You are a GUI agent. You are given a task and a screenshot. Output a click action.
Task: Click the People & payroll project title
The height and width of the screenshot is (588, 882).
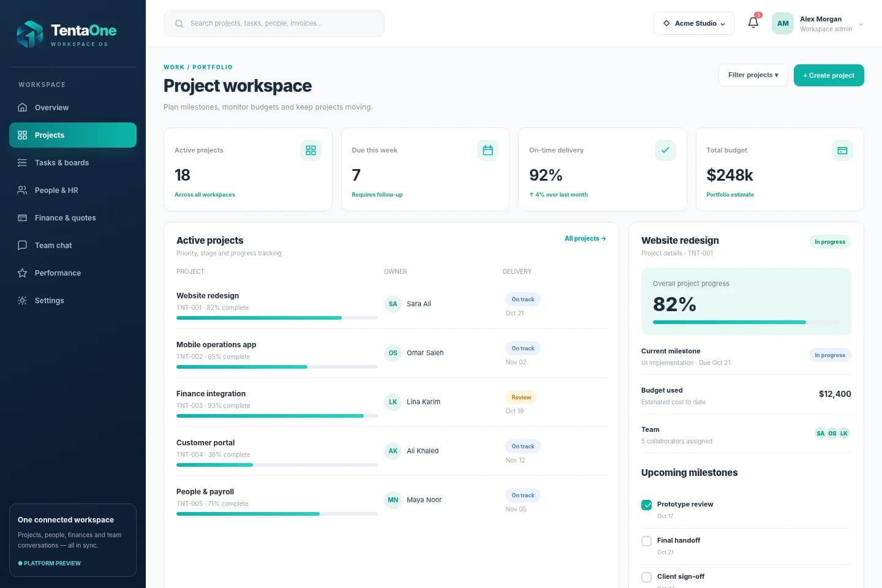[205, 492]
